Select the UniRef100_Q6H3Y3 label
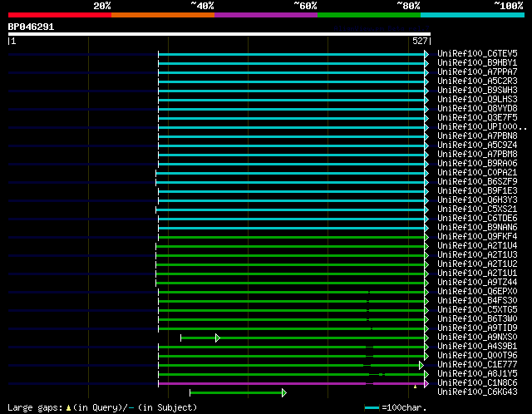 (x=477, y=200)
